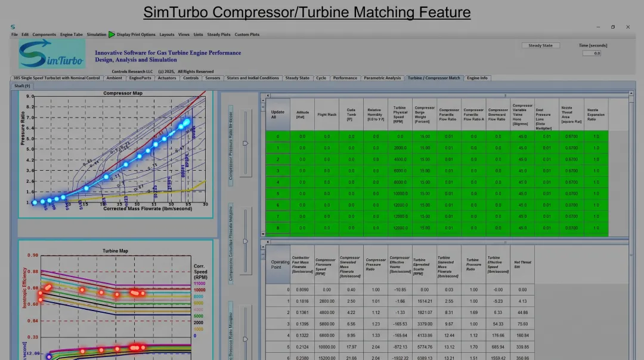Viewport: 644px width, 360px height.
Task: Click the panel's far-right scroll up arrow
Action: pyautogui.click(x=631, y=93)
